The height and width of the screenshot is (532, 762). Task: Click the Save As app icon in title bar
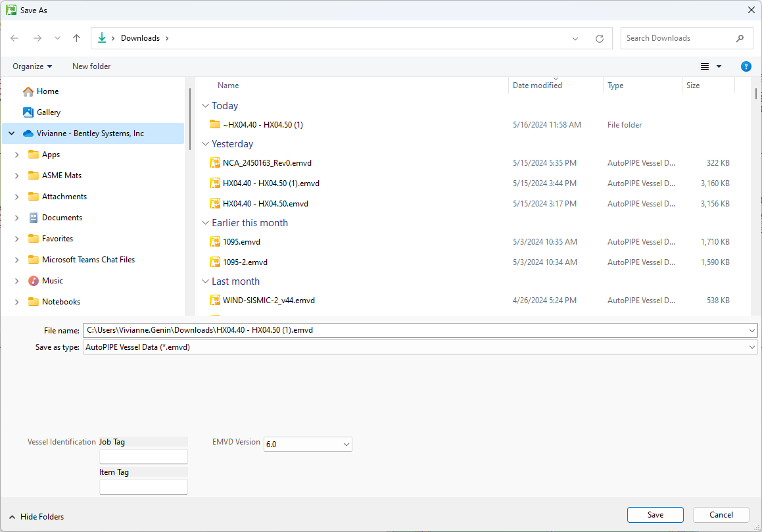tap(11, 11)
